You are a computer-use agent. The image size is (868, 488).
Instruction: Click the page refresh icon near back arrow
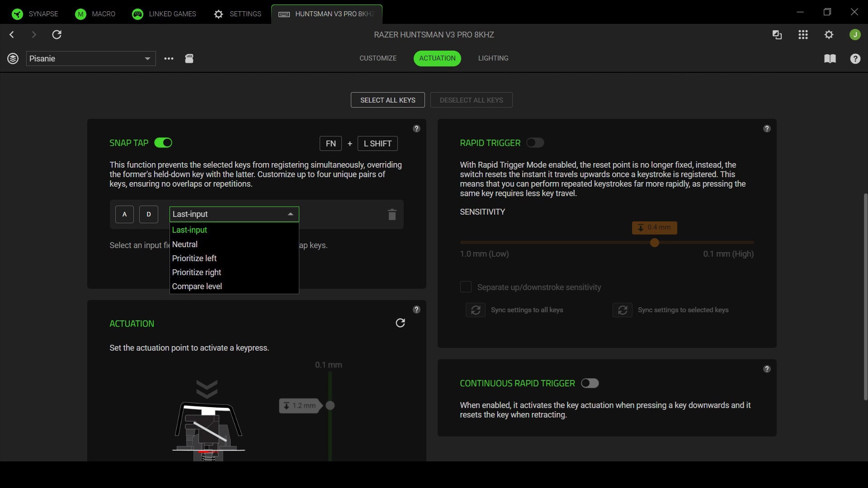(x=57, y=34)
